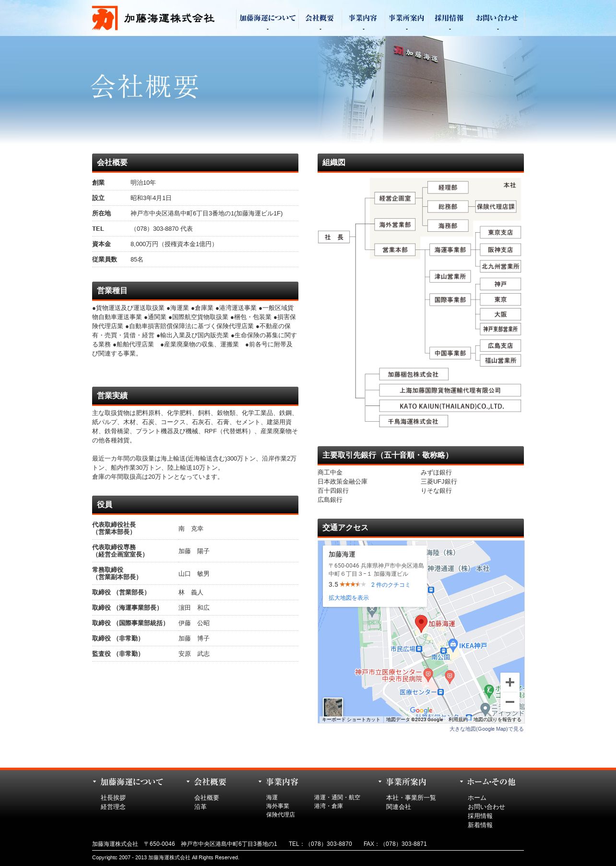Open 沿革 in the footer
Image resolution: width=616 pixels, height=866 pixels.
pos(201,807)
